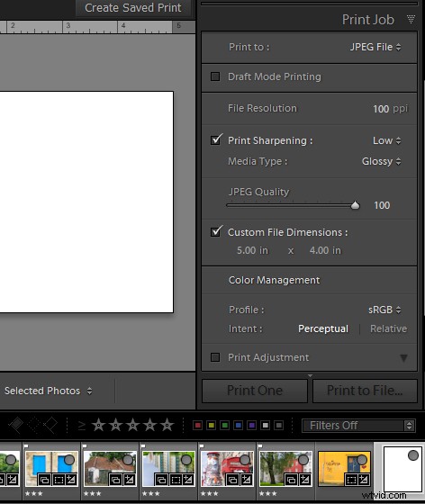Select Perceptual rendering intent
The height and width of the screenshot is (504, 425).
click(x=323, y=328)
